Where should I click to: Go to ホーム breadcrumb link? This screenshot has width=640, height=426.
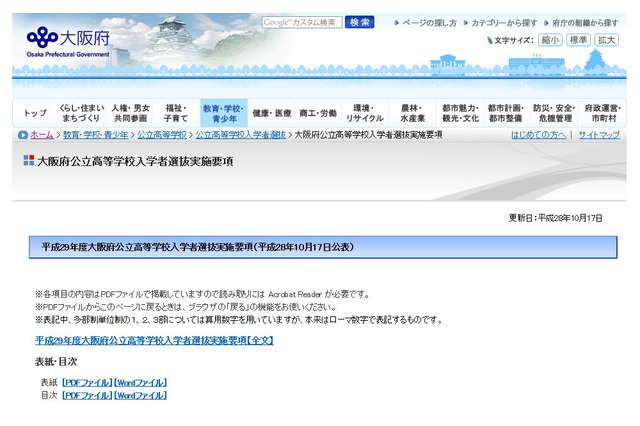(x=42, y=135)
